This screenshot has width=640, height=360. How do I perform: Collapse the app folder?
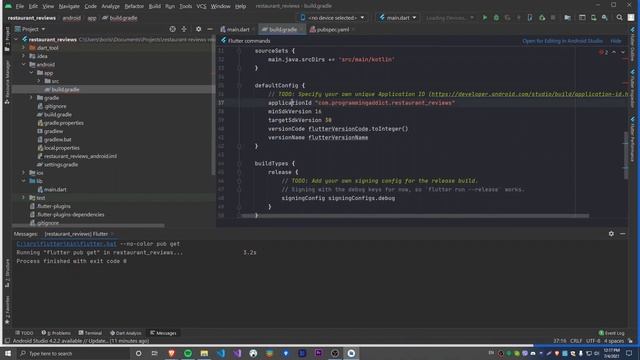click(x=31, y=73)
